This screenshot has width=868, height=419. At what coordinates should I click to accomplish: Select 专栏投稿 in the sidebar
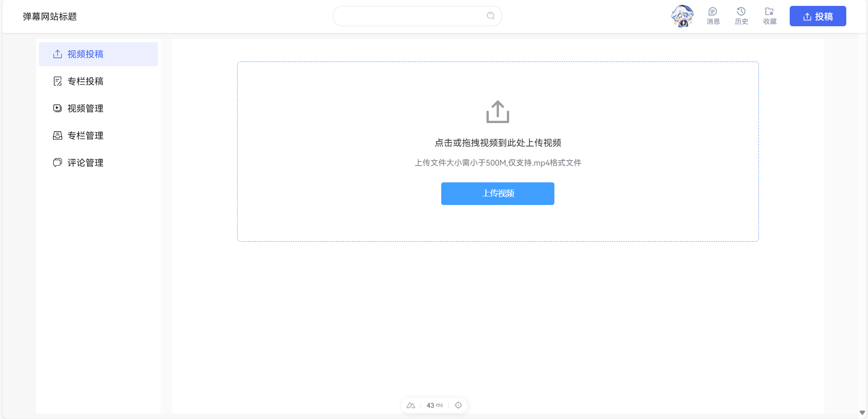click(98, 81)
